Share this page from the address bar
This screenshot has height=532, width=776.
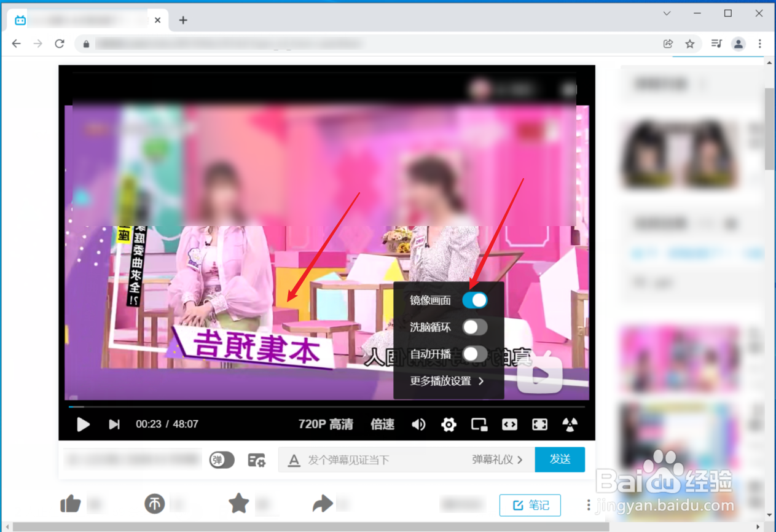[668, 44]
